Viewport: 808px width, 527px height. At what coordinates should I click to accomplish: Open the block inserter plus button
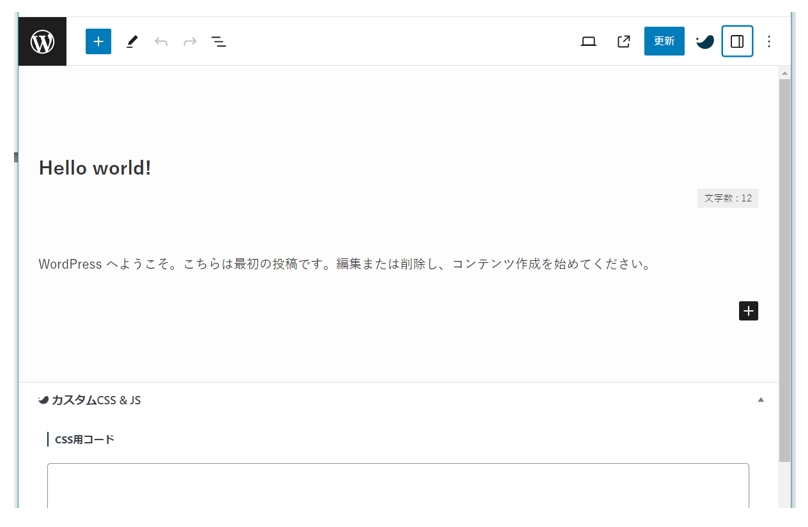[98, 41]
